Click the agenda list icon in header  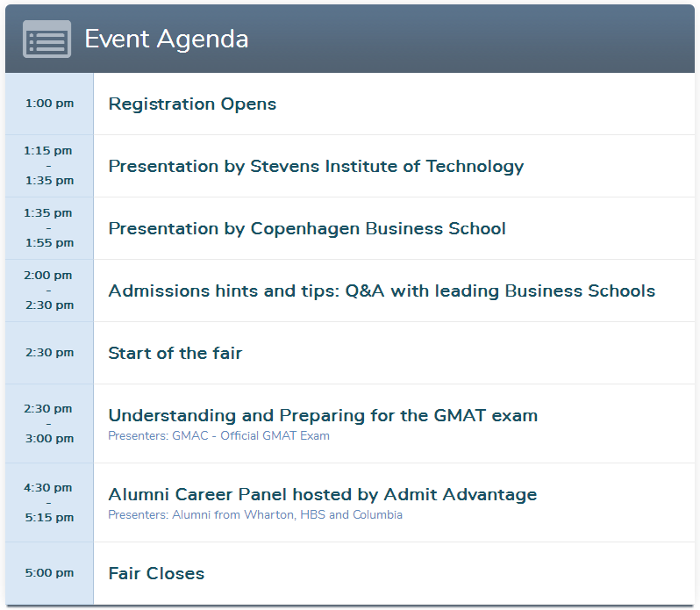pyautogui.click(x=46, y=39)
